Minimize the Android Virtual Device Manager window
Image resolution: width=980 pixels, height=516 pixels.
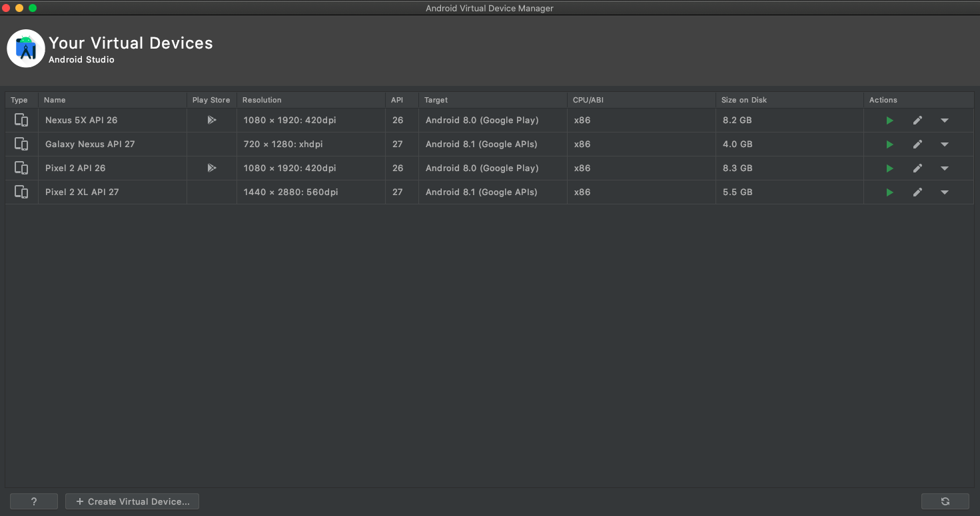19,8
